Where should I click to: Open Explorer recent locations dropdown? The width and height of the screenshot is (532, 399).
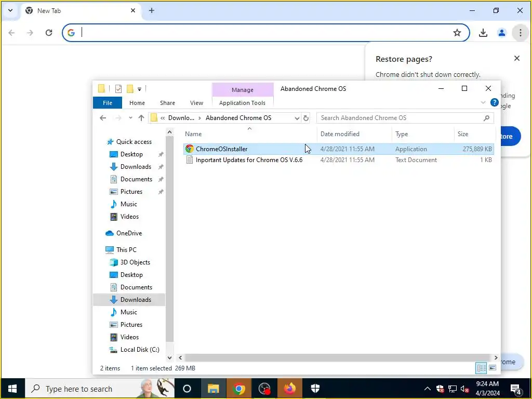130,118
